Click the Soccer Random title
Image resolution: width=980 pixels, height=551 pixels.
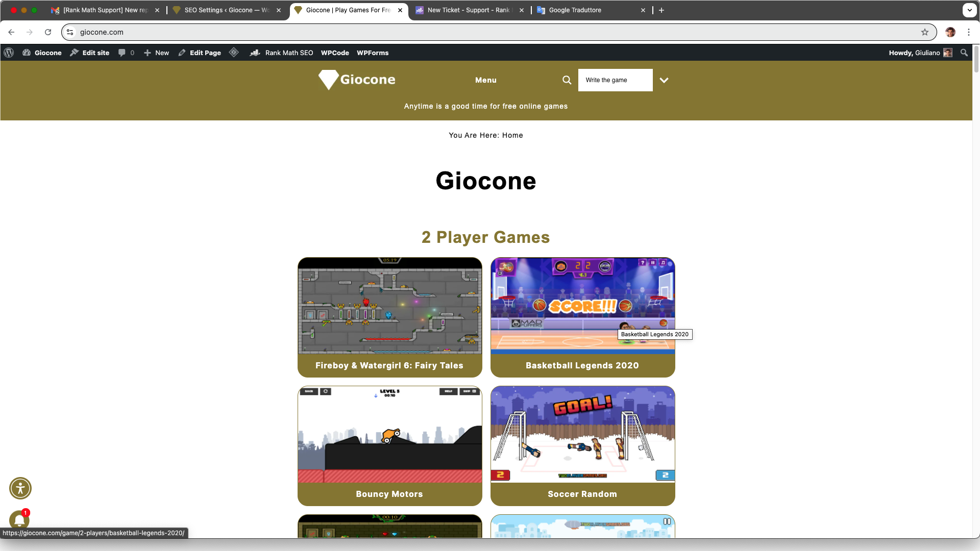(582, 494)
